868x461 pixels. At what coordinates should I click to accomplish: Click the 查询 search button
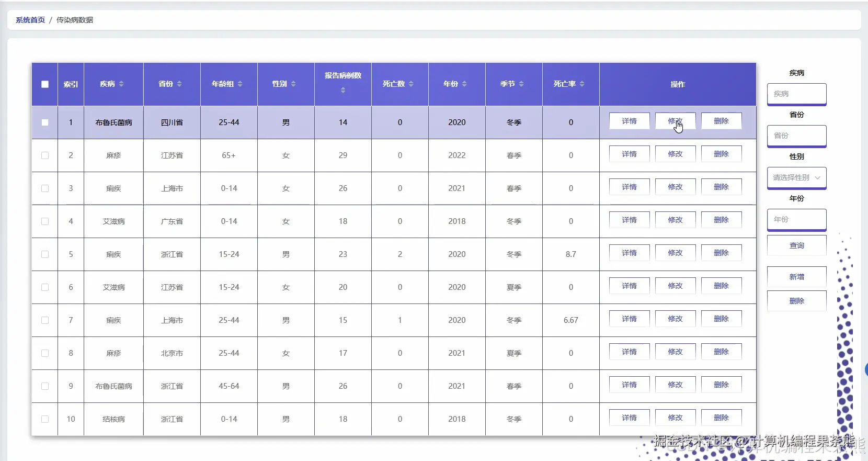coord(796,245)
